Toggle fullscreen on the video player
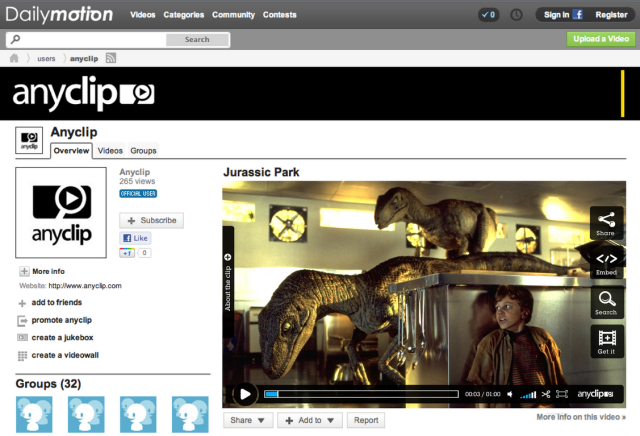The height and width of the screenshot is (436, 640). tap(562, 394)
